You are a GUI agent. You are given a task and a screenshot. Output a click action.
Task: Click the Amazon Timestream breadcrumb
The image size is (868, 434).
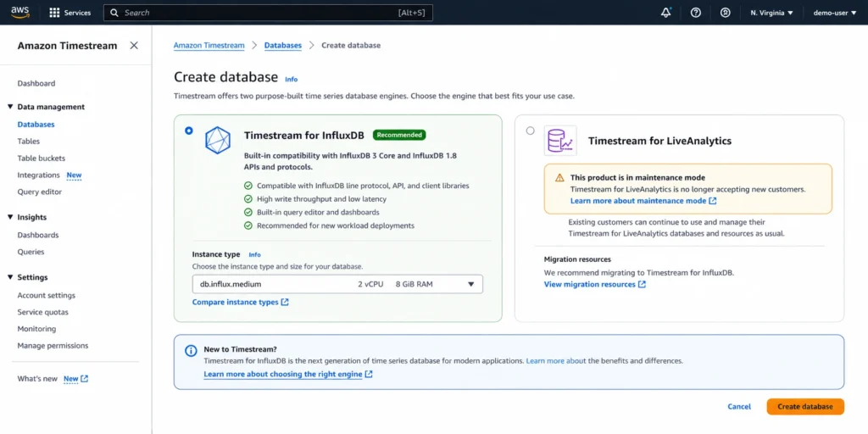pyautogui.click(x=209, y=46)
